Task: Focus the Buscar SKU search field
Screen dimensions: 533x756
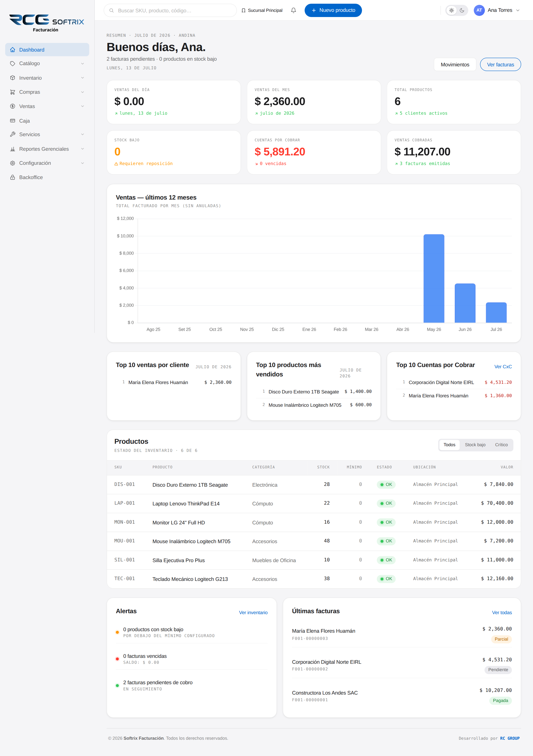Action: point(170,11)
